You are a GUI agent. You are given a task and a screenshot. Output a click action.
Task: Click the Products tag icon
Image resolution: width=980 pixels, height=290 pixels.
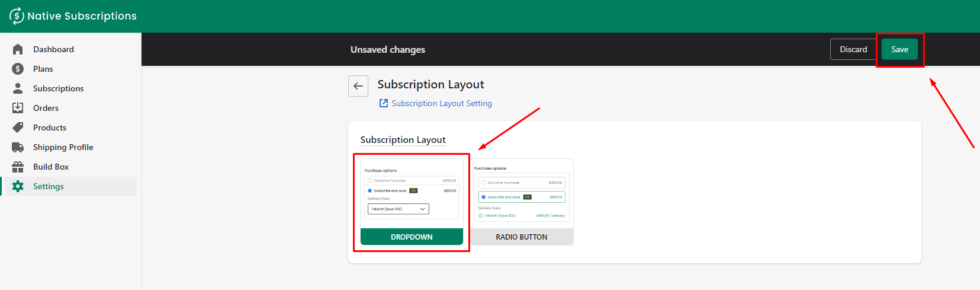point(18,128)
